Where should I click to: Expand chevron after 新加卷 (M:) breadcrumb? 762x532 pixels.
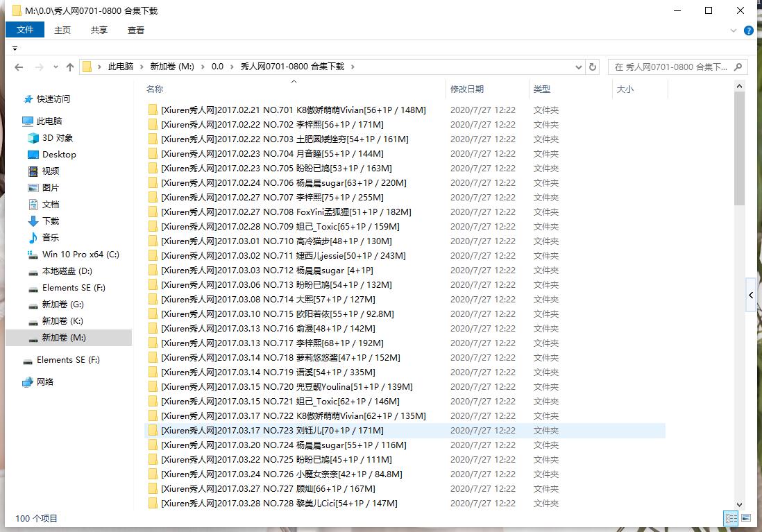point(203,67)
